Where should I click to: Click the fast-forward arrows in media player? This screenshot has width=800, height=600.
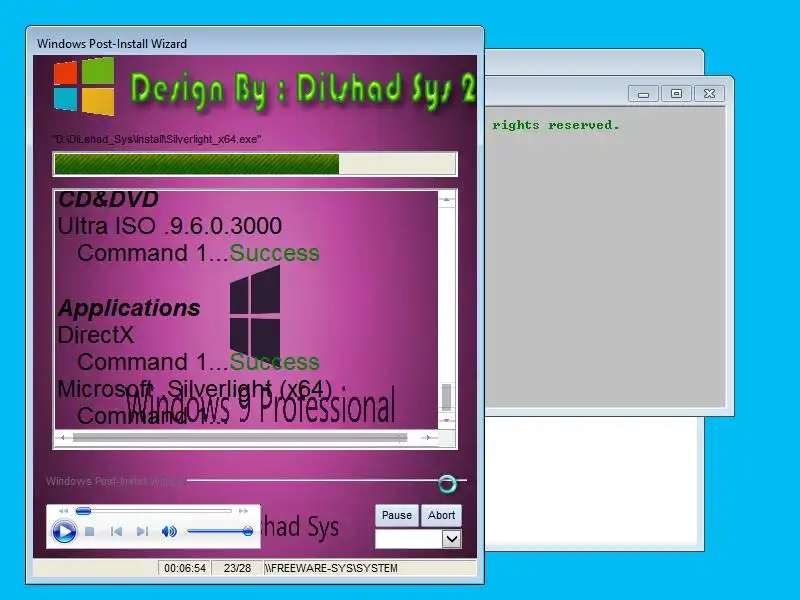243,511
